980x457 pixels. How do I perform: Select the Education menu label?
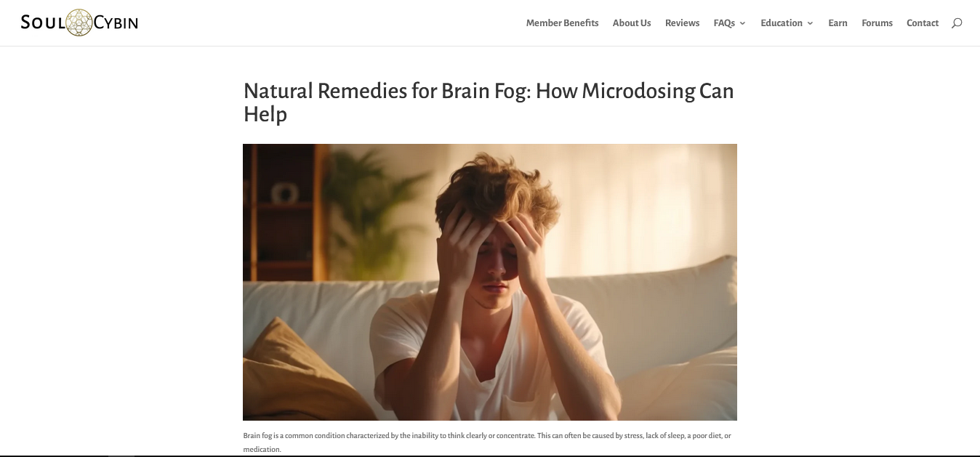782,23
